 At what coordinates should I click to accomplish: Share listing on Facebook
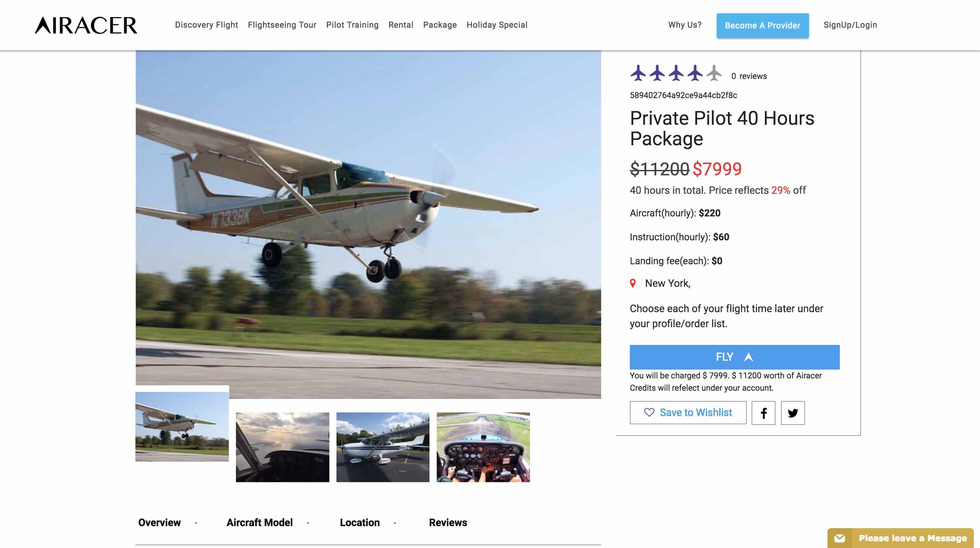[763, 413]
